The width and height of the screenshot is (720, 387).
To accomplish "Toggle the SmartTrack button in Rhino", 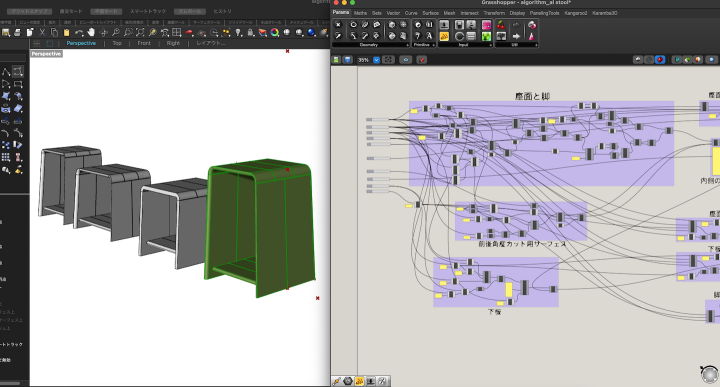I will tap(148, 11).
